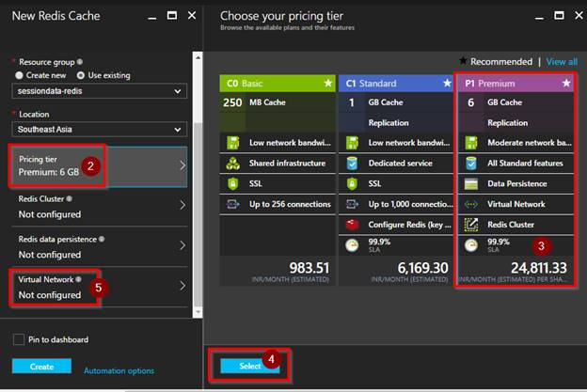Image resolution: width=587 pixels, height=392 pixels.
Task: Open the Southeast Asia location dropdown
Action: click(99, 129)
